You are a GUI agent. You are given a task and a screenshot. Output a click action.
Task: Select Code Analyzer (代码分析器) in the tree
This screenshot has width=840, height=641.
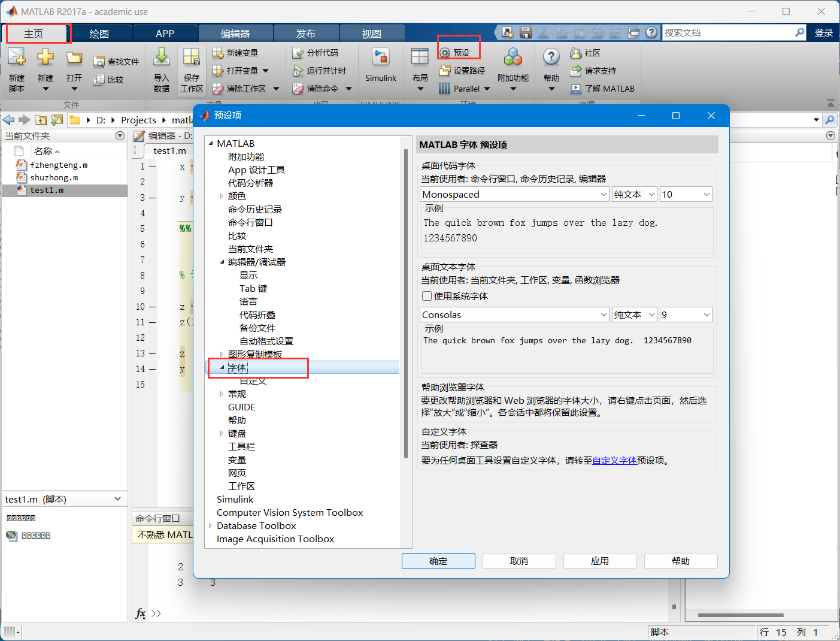coord(250,183)
